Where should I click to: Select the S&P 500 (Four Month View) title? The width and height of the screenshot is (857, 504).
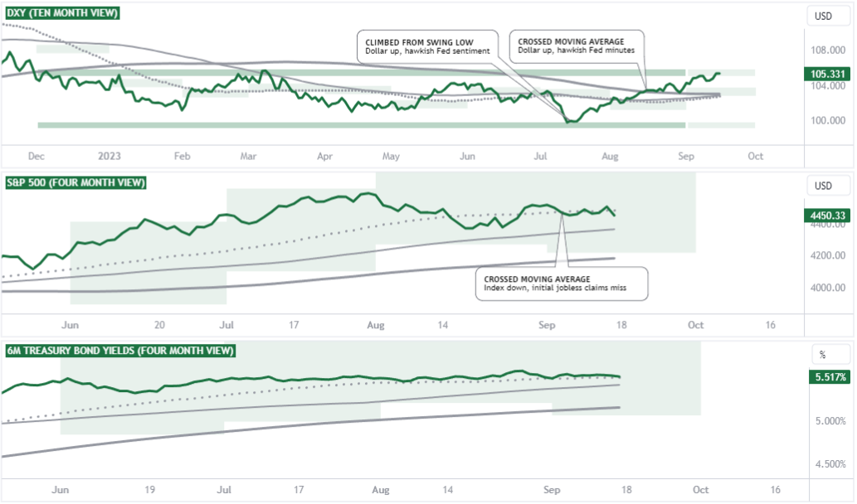(x=76, y=182)
